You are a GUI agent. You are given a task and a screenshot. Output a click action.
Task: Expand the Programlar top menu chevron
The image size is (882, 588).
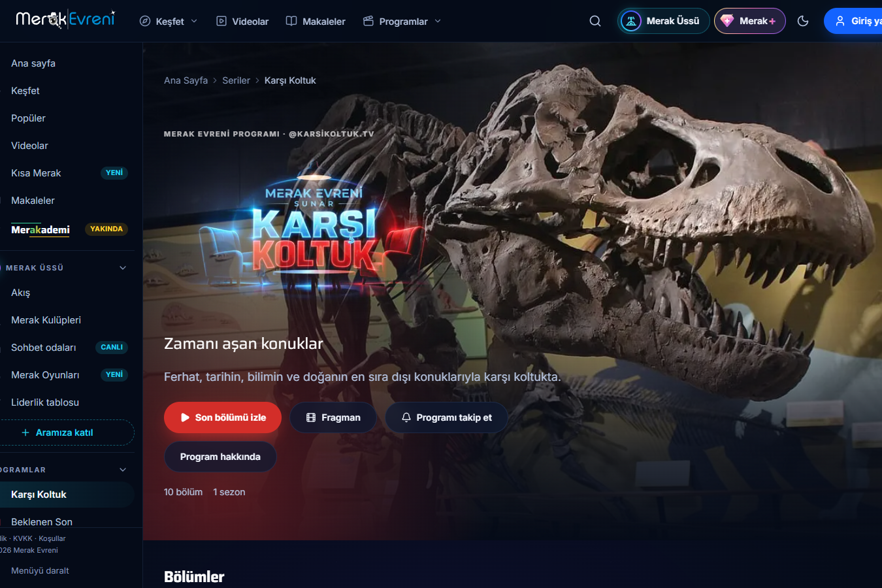pos(438,21)
